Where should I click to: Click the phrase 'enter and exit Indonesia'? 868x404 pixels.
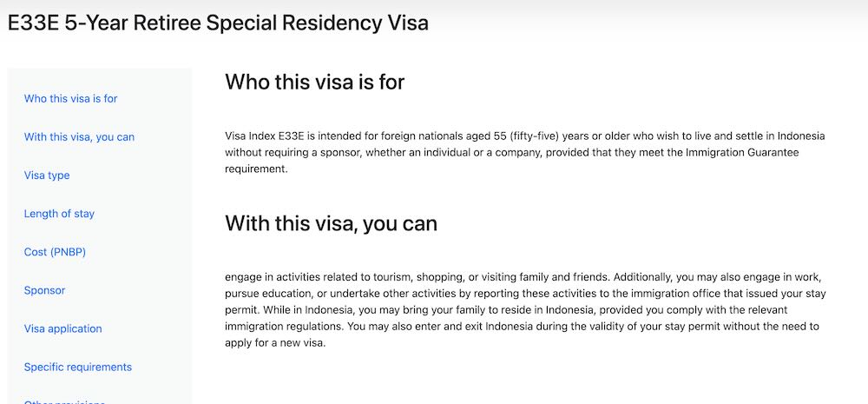pos(477,327)
